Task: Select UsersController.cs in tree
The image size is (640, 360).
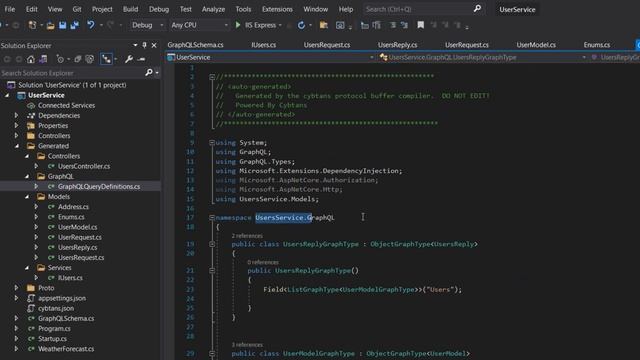Action: [x=84, y=167]
